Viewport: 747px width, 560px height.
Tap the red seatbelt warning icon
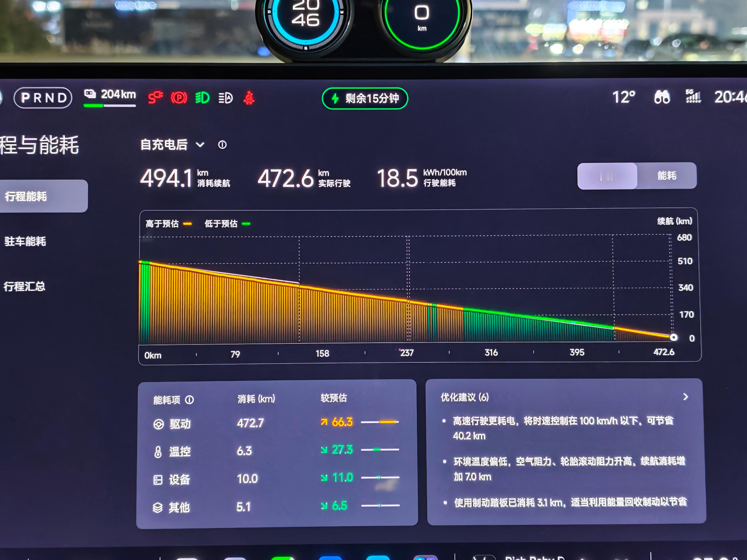pos(249,98)
